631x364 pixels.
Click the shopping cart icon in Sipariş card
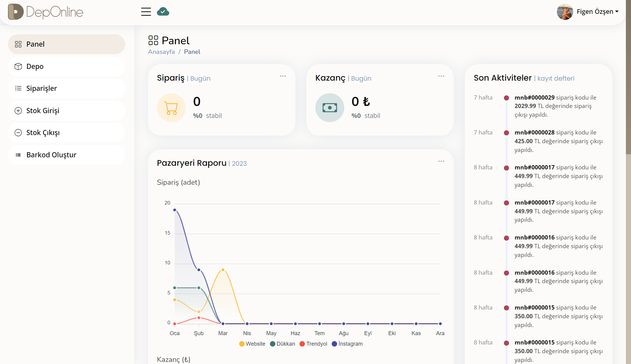pyautogui.click(x=171, y=108)
